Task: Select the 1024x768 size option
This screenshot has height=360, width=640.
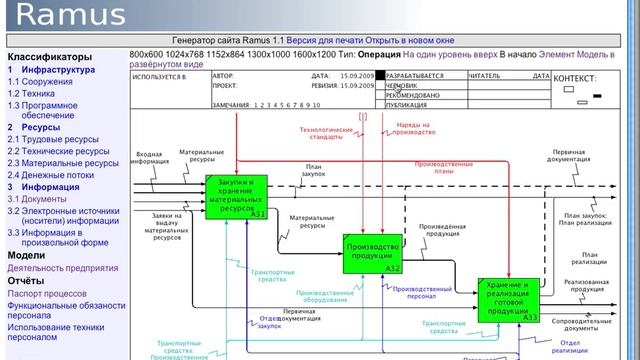Action: point(184,54)
